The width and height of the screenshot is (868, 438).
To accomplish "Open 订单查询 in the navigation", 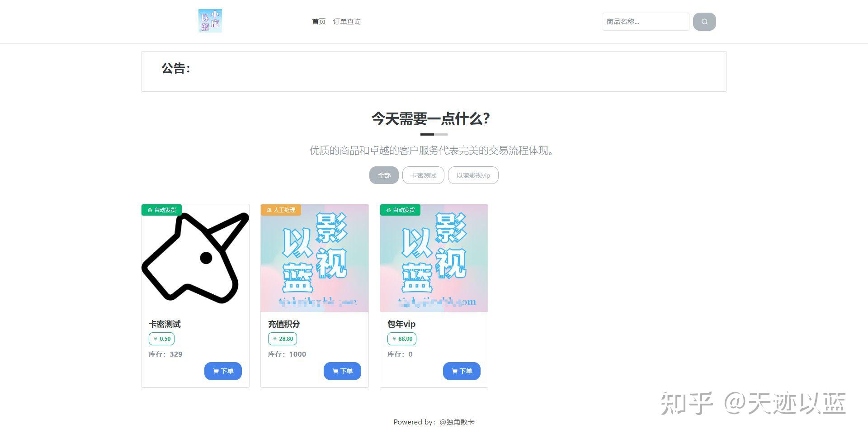I will 347,22.
